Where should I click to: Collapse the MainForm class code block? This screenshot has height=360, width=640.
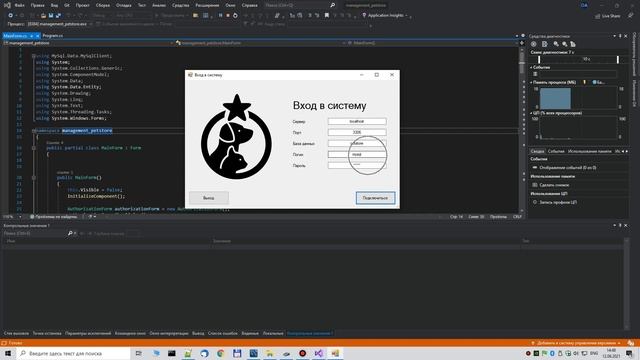coord(33,148)
